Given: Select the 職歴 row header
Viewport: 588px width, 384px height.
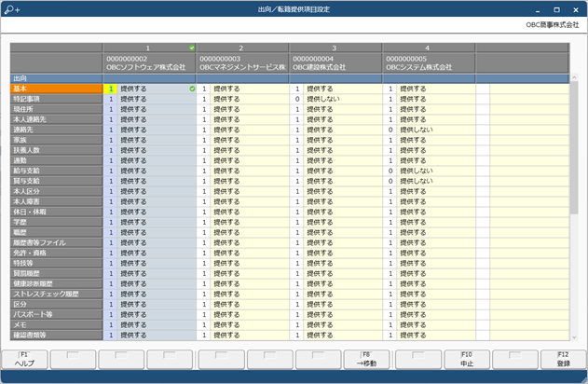Looking at the screenshot, I should (x=56, y=232).
